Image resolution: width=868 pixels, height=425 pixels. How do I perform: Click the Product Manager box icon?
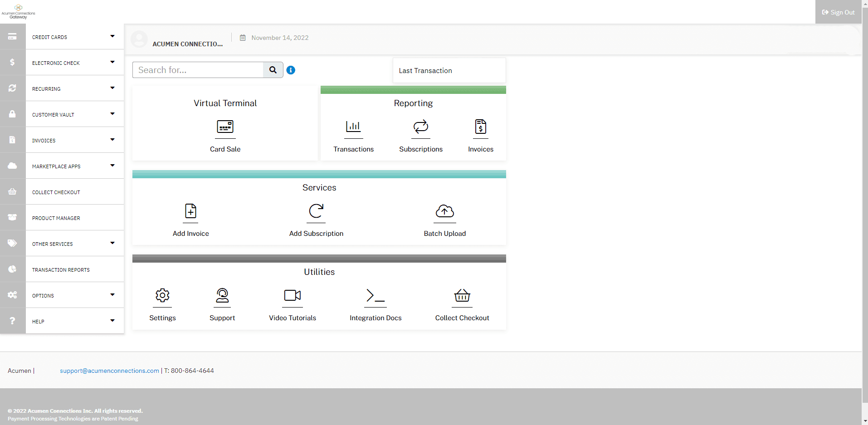[x=12, y=217]
